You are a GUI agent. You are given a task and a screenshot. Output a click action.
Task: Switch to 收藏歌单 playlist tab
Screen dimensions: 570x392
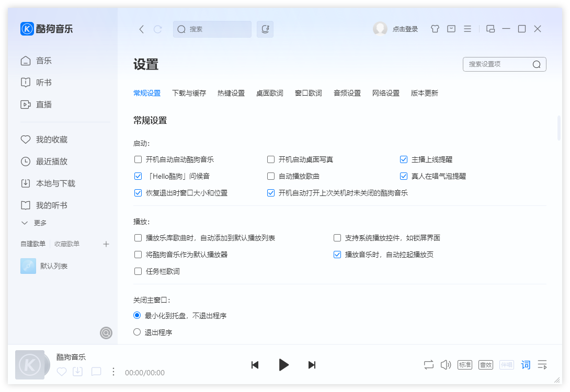point(67,244)
